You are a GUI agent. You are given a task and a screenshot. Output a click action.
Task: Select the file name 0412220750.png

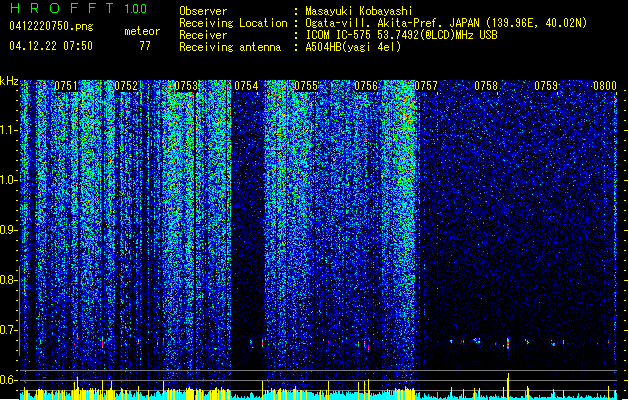pyautogui.click(x=51, y=27)
